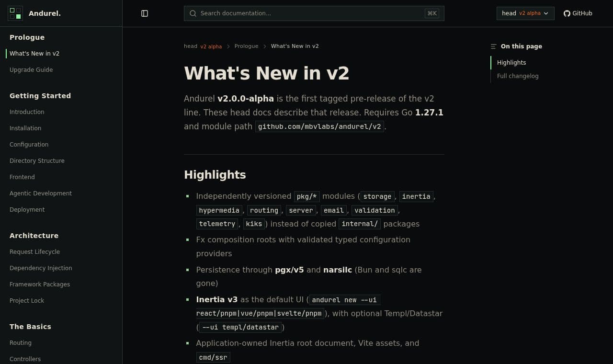Click the version dropdown chevron arrow
This screenshot has width=613, height=364.
pyautogui.click(x=546, y=13)
